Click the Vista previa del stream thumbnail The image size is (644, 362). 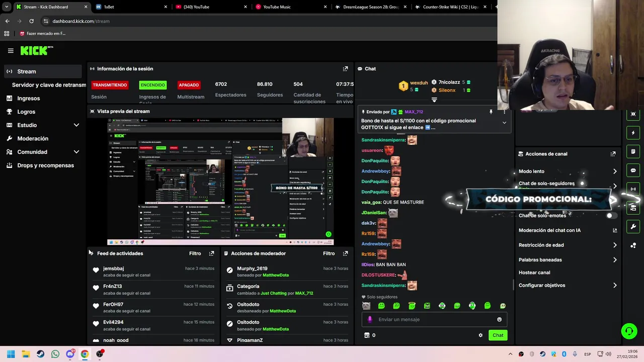[x=220, y=182]
